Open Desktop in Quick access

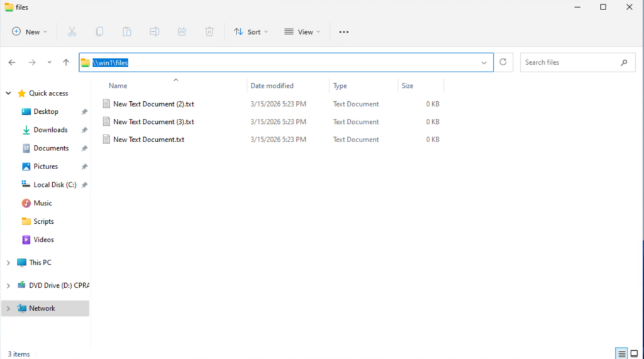(45, 112)
